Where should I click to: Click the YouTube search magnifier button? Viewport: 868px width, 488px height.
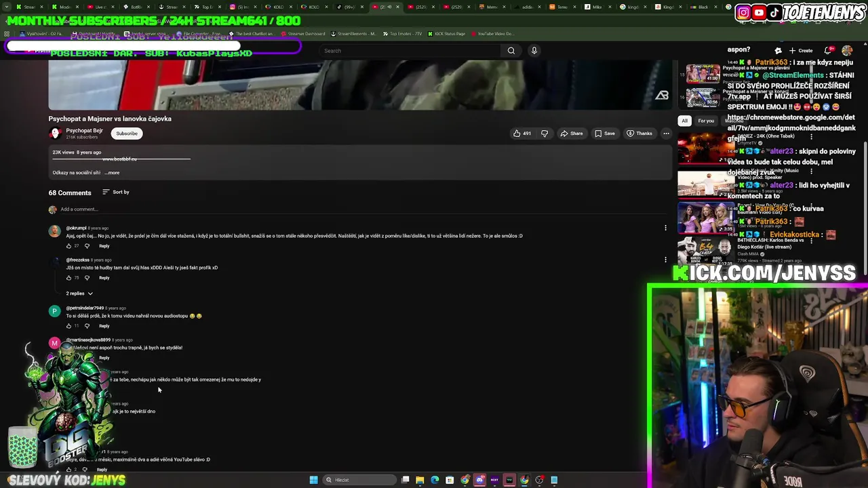click(x=511, y=51)
